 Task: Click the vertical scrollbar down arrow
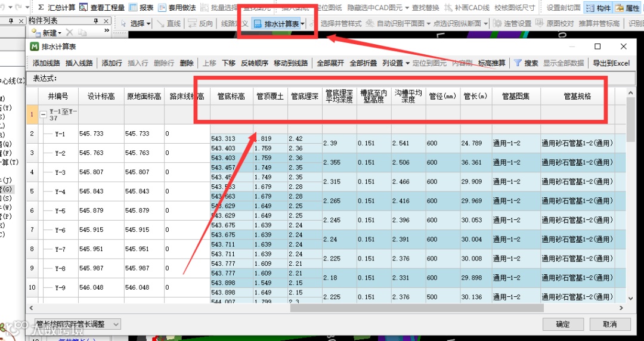[x=631, y=299]
